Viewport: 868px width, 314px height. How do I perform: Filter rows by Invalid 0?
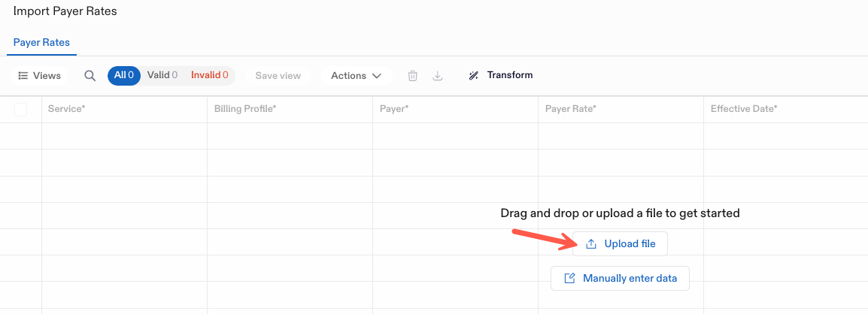tap(209, 75)
